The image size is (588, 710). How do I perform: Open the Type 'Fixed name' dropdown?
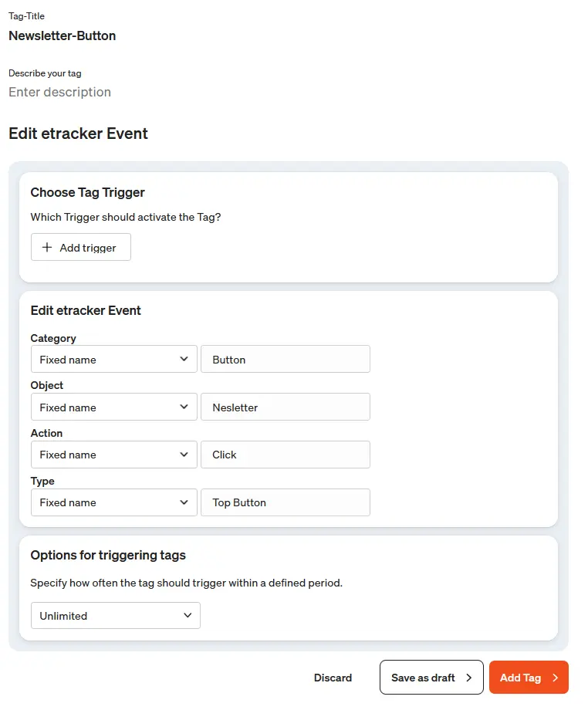pyautogui.click(x=113, y=502)
